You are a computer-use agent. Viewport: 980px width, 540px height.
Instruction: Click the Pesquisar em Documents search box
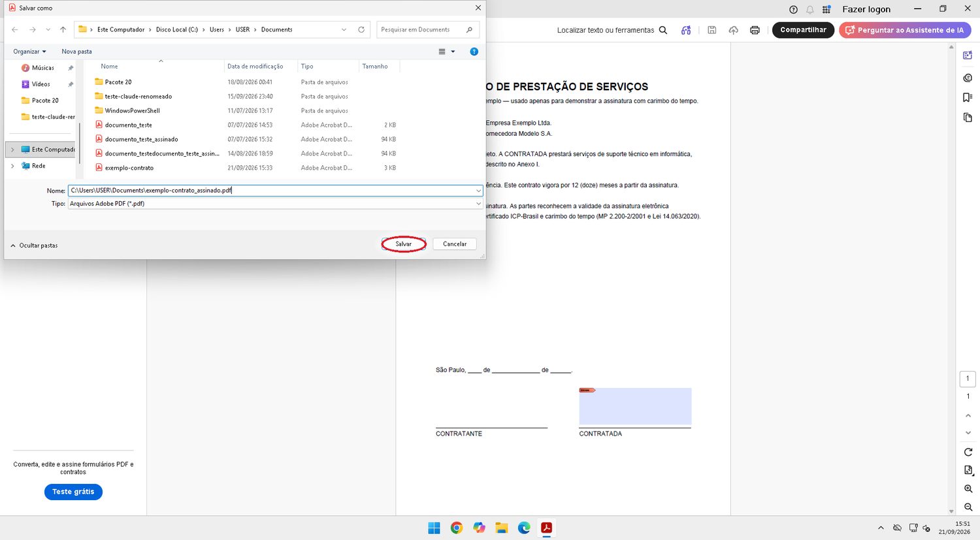(x=428, y=29)
